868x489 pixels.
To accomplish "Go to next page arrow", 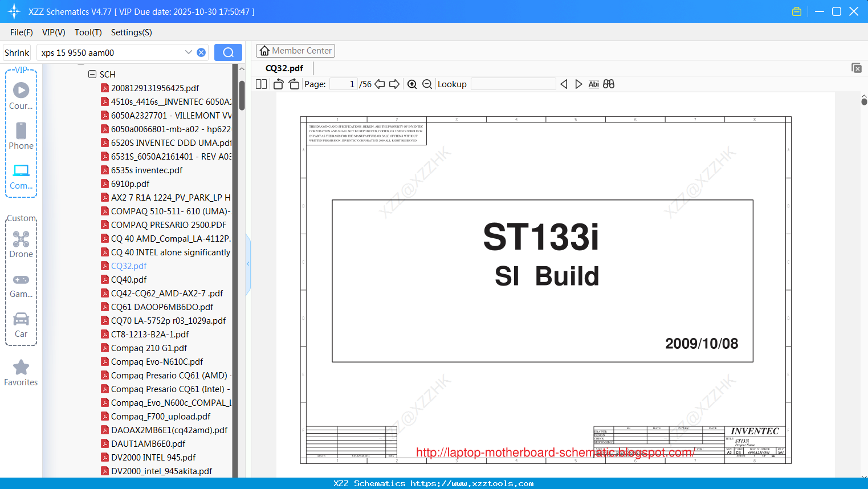I will tap(394, 84).
